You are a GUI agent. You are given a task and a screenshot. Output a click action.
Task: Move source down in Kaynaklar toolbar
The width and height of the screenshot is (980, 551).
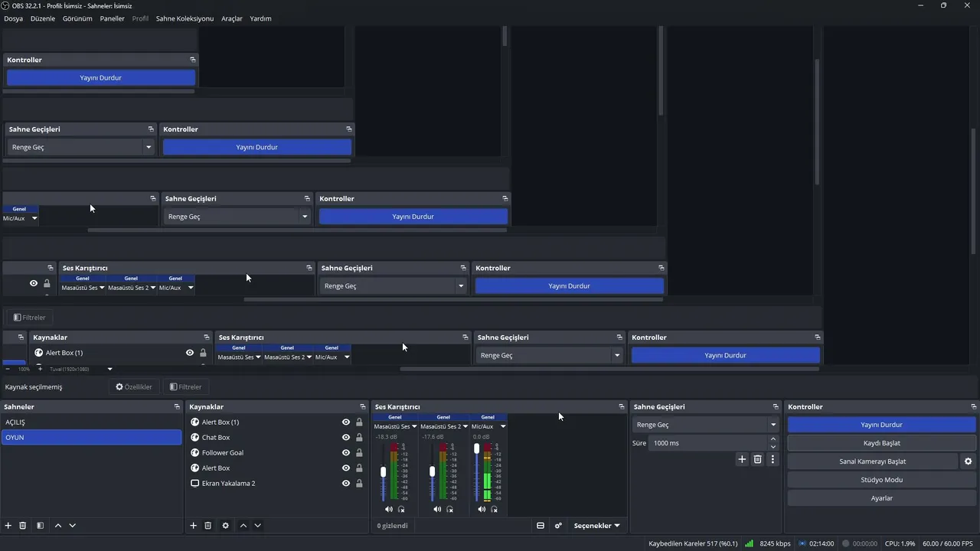click(x=258, y=526)
